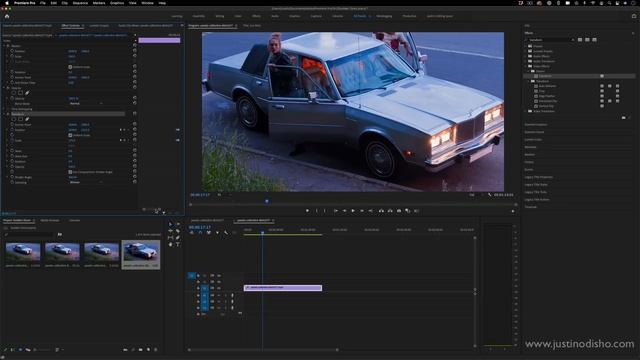Open the Sequence menu
This screenshot has height=360, width=640.
80,3
